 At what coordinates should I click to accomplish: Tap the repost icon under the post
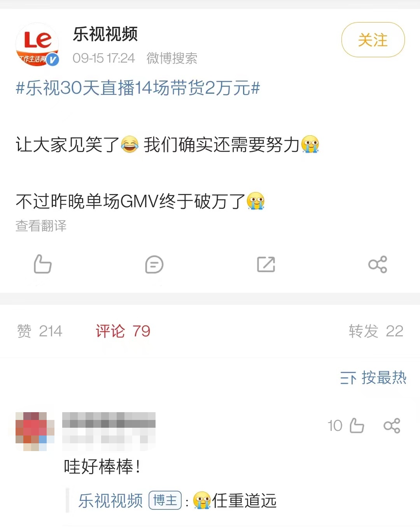pyautogui.click(x=266, y=264)
